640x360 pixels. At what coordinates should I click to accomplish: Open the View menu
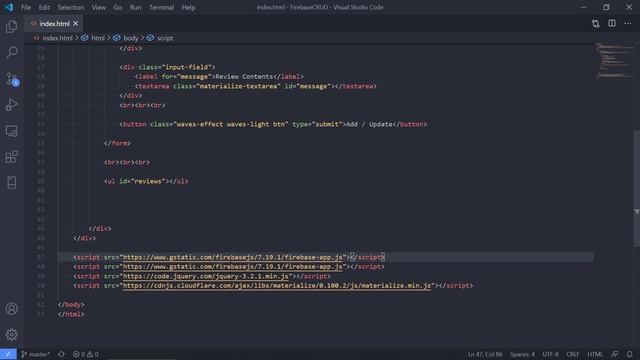(x=98, y=7)
